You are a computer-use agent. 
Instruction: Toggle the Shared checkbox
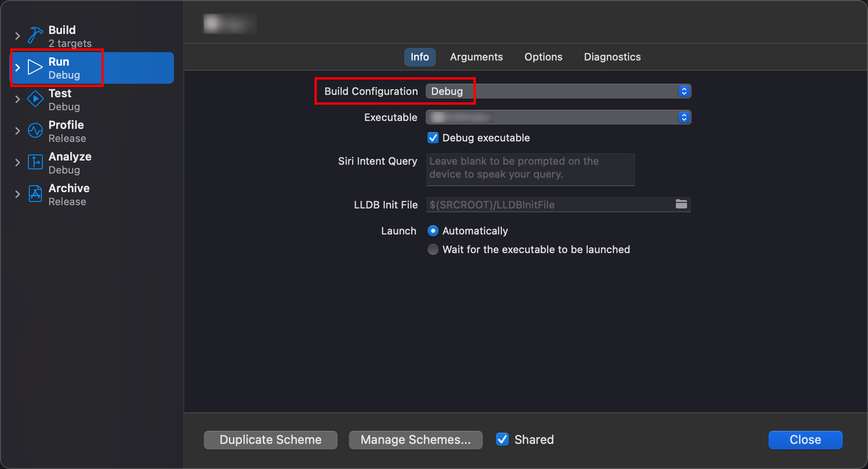[x=502, y=439]
